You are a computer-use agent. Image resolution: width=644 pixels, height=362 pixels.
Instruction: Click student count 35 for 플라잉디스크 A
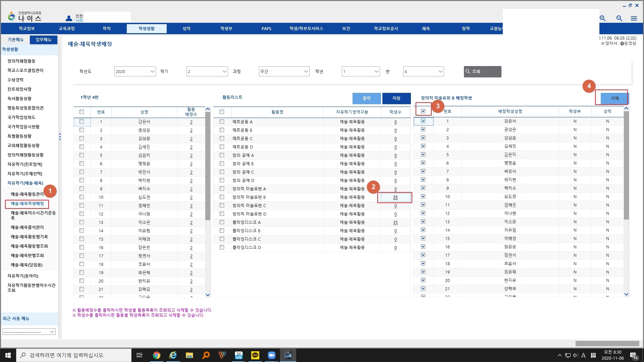pos(395,223)
